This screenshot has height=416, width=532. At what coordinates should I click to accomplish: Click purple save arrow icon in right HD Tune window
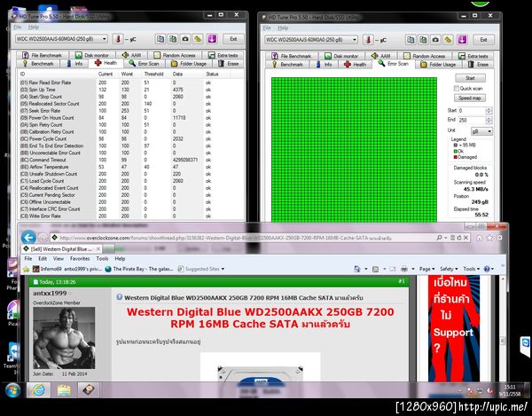coord(462,40)
